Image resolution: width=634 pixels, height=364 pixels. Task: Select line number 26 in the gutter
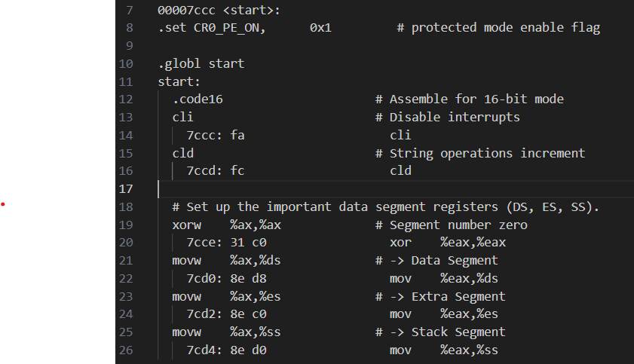coord(126,350)
